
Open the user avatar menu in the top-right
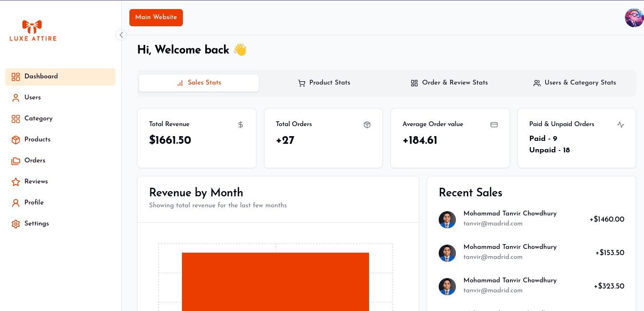pos(634,18)
